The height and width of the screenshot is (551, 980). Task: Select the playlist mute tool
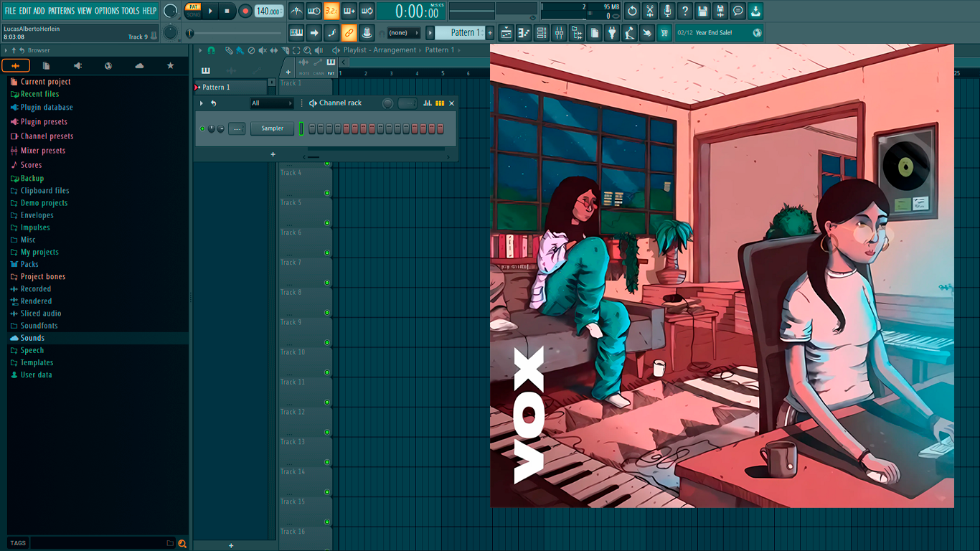(x=263, y=50)
